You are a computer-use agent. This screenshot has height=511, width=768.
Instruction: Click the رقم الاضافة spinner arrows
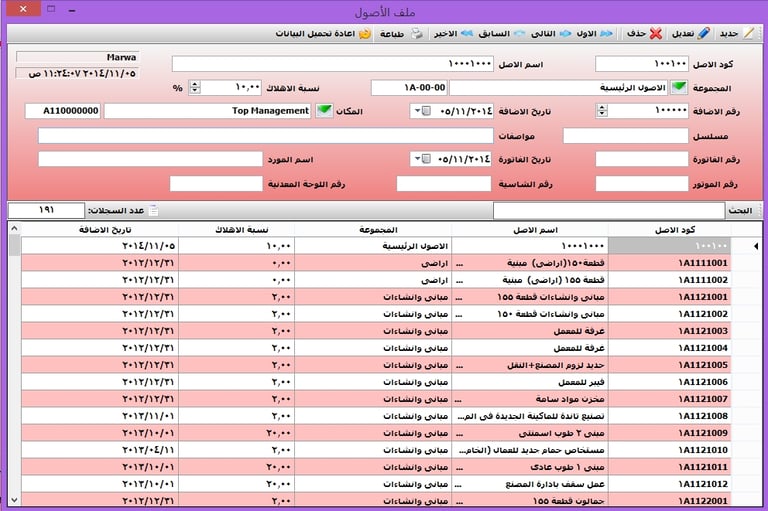[x=602, y=111]
